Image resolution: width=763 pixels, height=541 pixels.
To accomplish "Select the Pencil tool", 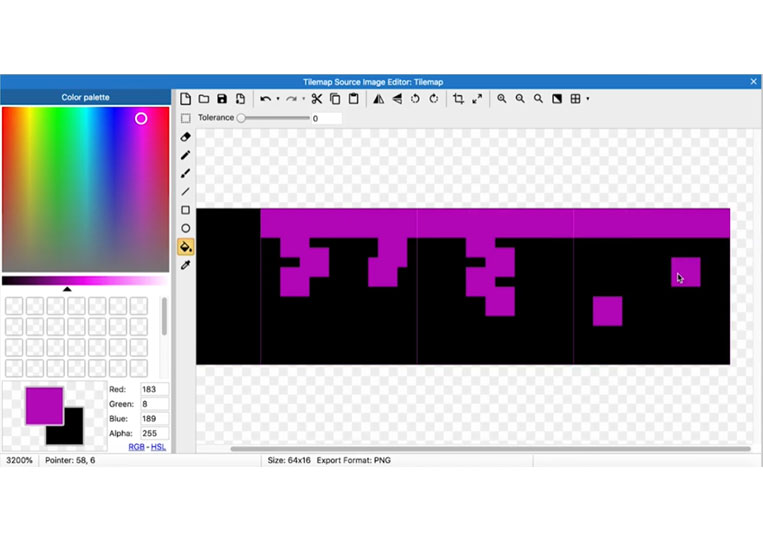I will point(185,155).
